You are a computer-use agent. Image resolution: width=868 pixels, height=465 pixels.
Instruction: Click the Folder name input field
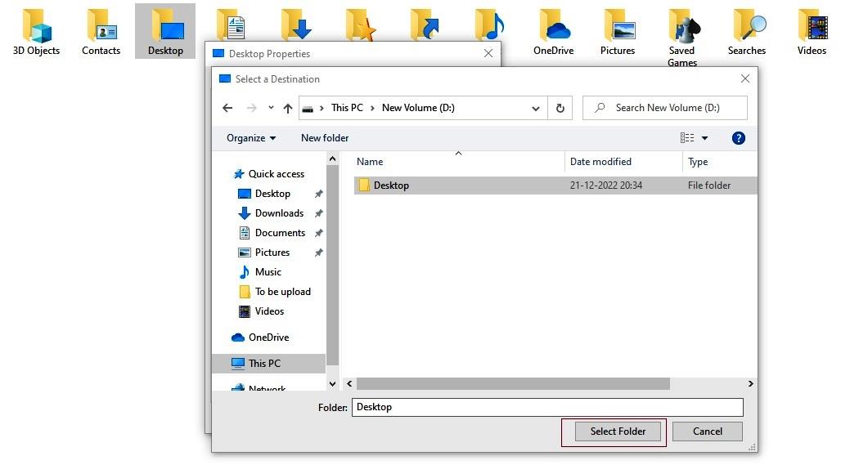coord(547,408)
